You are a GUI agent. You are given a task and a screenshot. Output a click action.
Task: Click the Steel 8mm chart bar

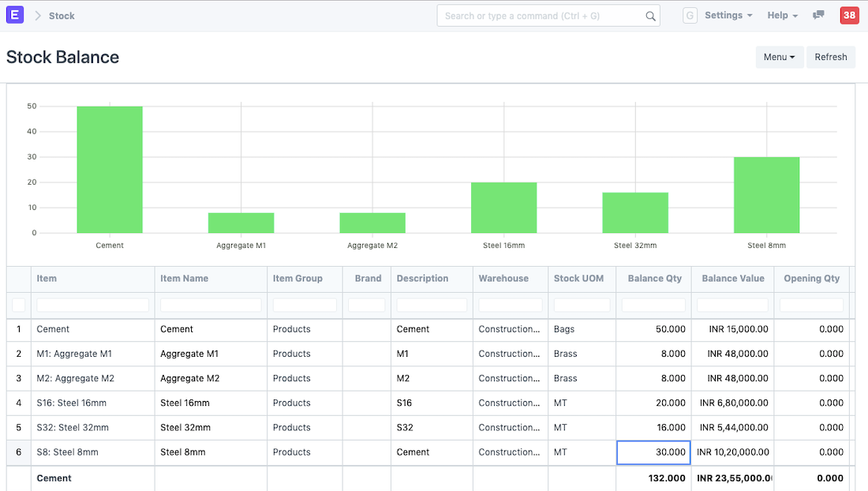pyautogui.click(x=766, y=195)
